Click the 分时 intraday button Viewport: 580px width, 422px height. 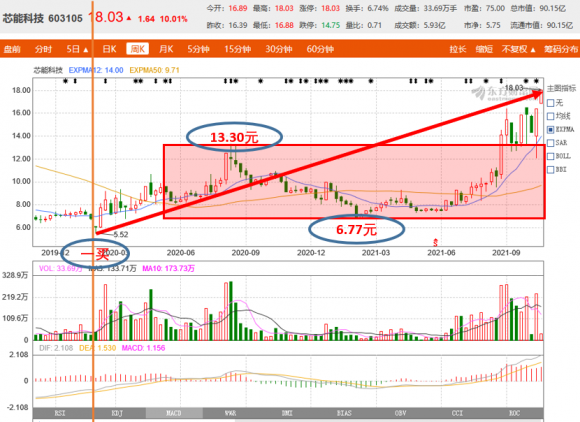(x=43, y=49)
